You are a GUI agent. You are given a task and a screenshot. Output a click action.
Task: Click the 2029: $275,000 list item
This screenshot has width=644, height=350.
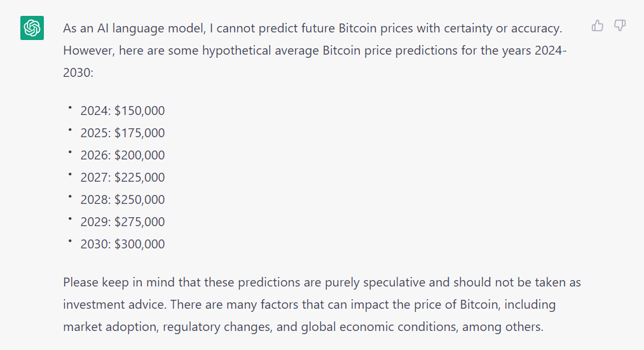click(122, 222)
